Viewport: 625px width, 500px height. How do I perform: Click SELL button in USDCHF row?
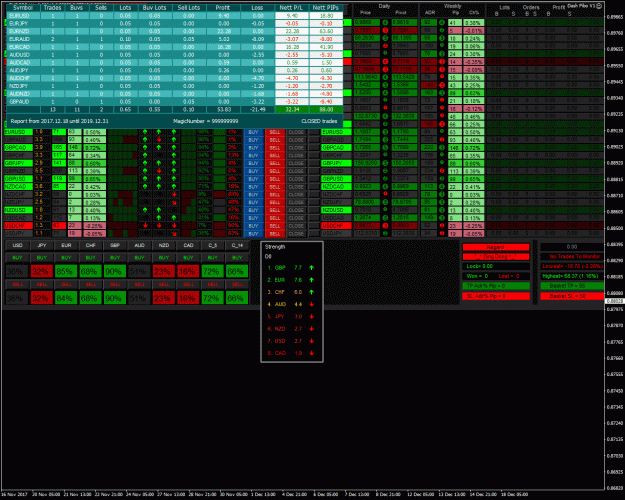275,225
